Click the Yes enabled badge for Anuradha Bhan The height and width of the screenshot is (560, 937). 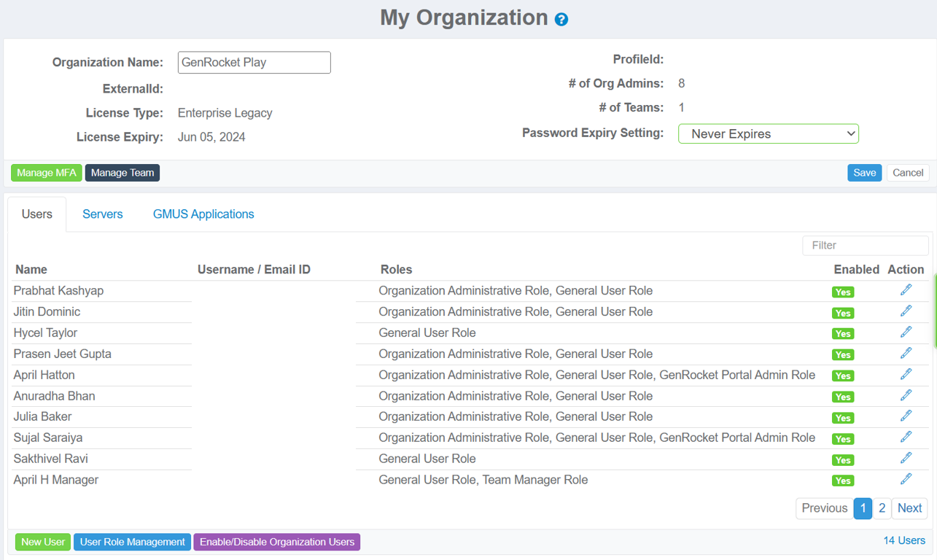pyautogui.click(x=843, y=397)
